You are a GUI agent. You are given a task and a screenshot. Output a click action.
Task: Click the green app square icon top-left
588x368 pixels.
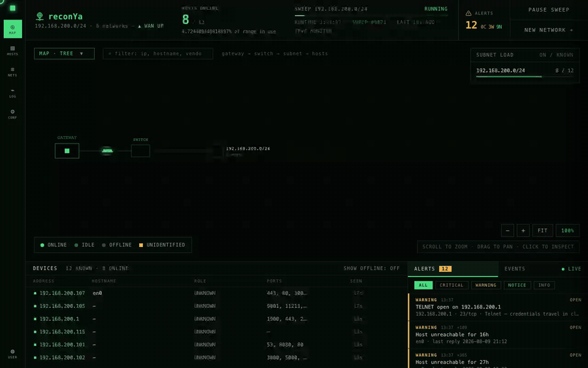(x=13, y=8)
